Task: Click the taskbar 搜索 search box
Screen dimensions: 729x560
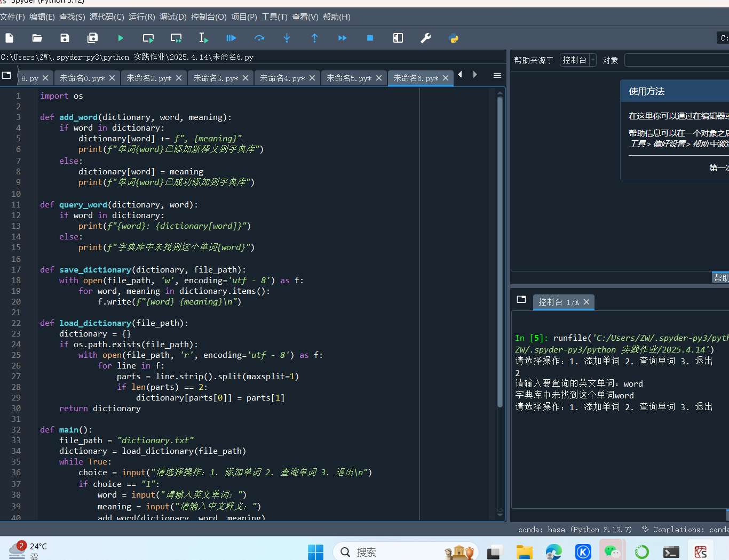Action: tap(406, 552)
